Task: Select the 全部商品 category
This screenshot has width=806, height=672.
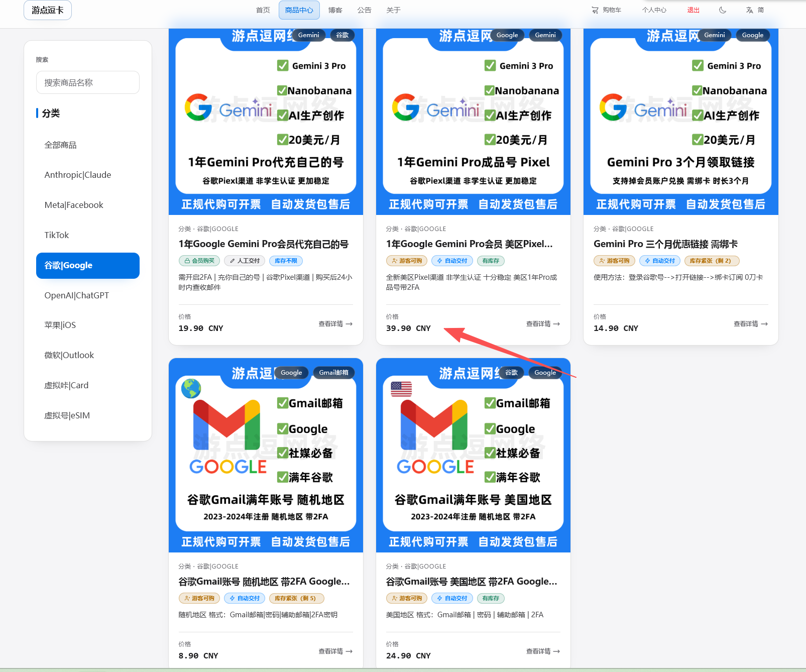Action: [x=60, y=145]
